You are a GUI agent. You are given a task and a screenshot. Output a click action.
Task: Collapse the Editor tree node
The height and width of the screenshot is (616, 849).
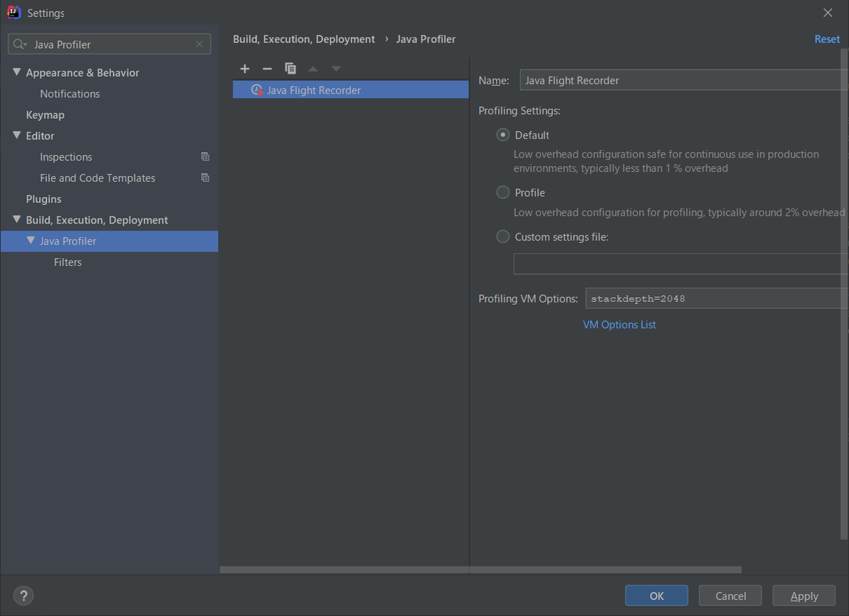17,135
